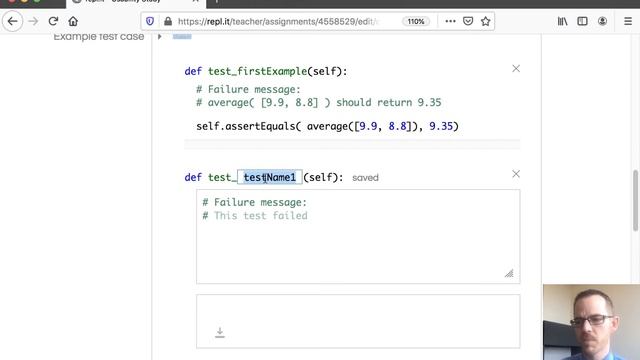Open the page actions ellipsis menu
640x360 pixels.
(x=450, y=21)
